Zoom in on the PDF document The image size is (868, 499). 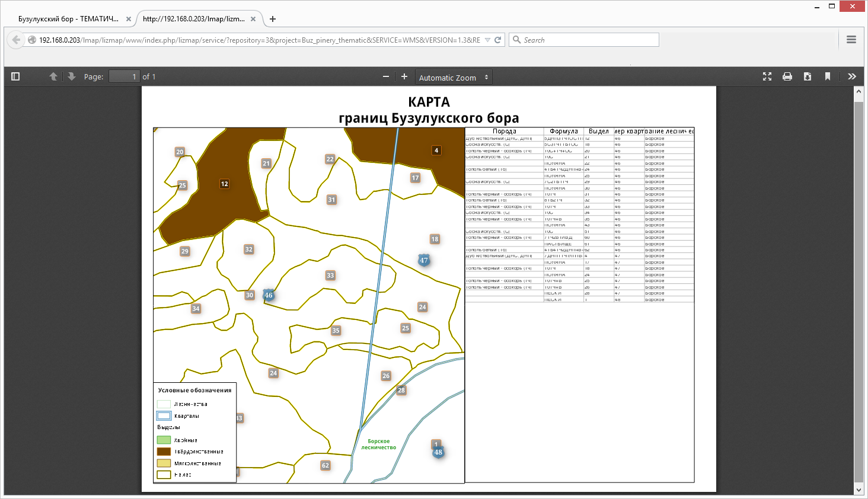click(404, 76)
